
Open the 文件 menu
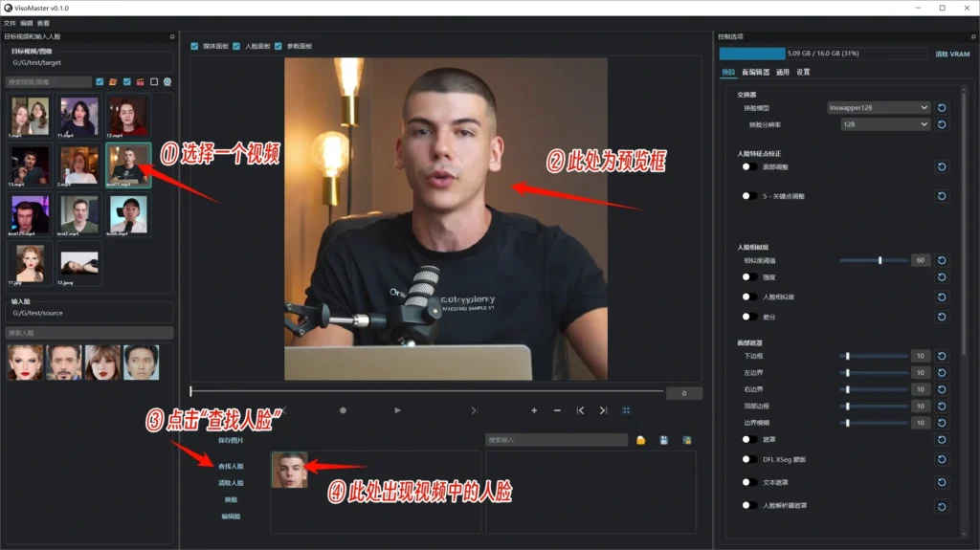[10, 23]
